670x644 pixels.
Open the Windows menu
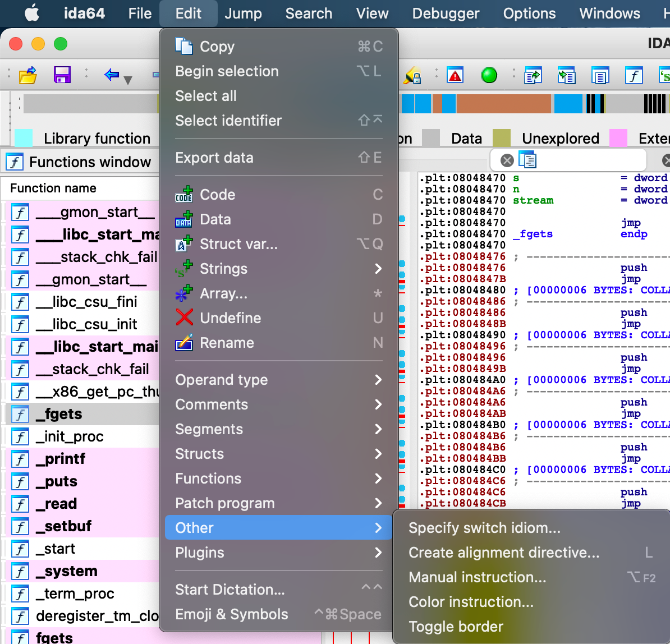coord(610,13)
